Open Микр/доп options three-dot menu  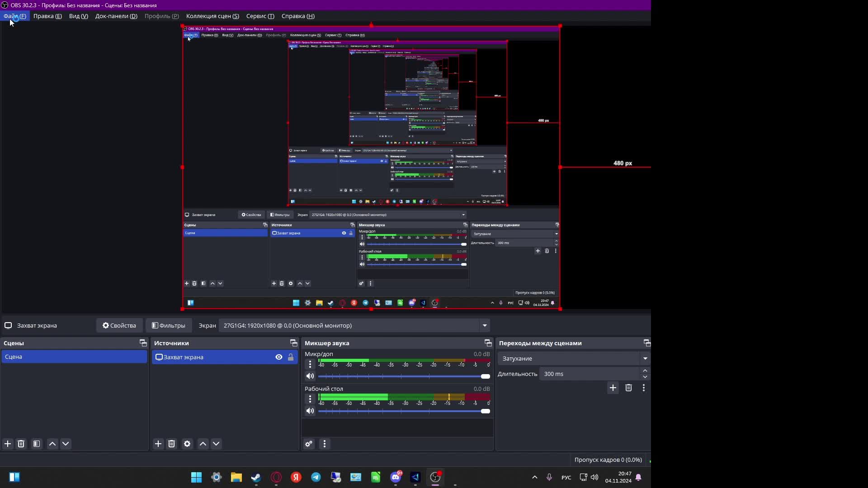click(310, 364)
